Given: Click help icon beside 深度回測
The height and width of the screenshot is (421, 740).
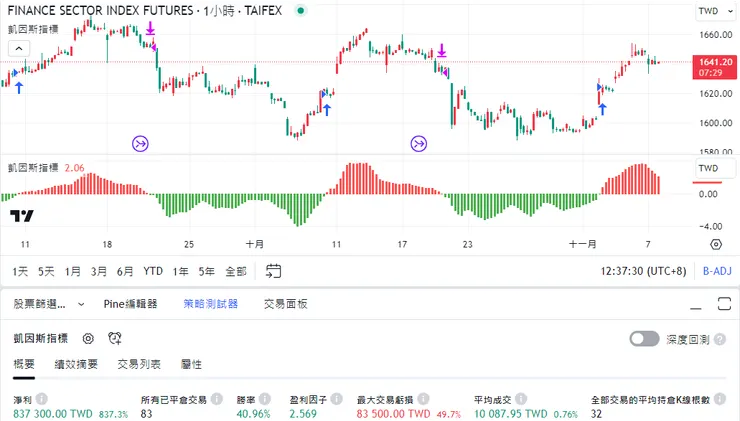Looking at the screenshot, I should 720,339.
